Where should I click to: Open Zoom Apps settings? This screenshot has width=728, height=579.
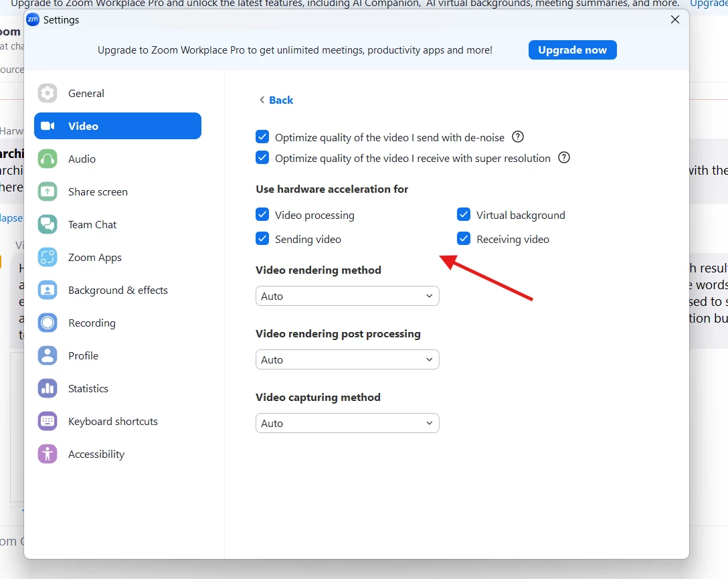tap(118, 257)
